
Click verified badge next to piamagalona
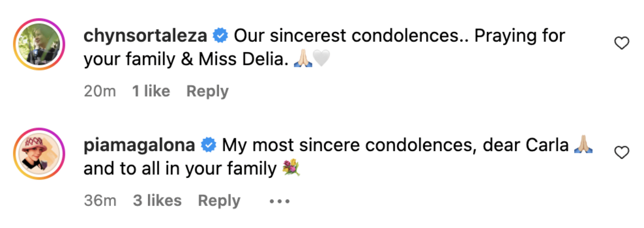208,145
